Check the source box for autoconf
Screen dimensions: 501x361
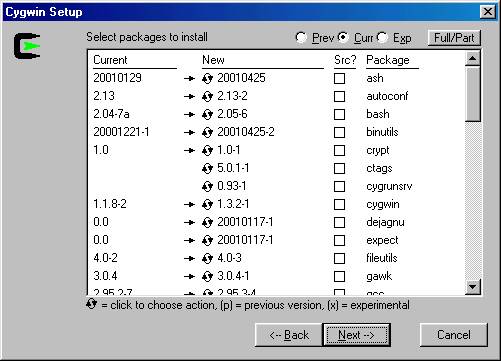[339, 97]
